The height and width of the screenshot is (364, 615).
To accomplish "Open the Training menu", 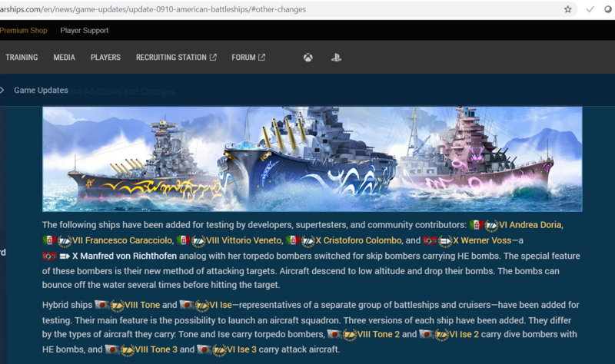I will coord(22,58).
